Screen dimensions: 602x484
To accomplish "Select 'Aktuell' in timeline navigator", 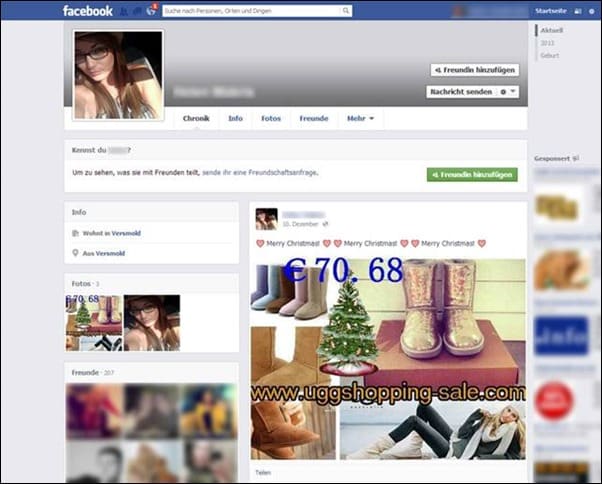I will pyautogui.click(x=551, y=30).
